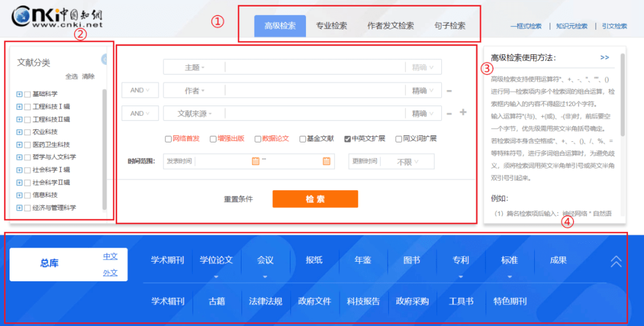Click the end date calendar icon
This screenshot has height=326, width=644.
click(327, 162)
